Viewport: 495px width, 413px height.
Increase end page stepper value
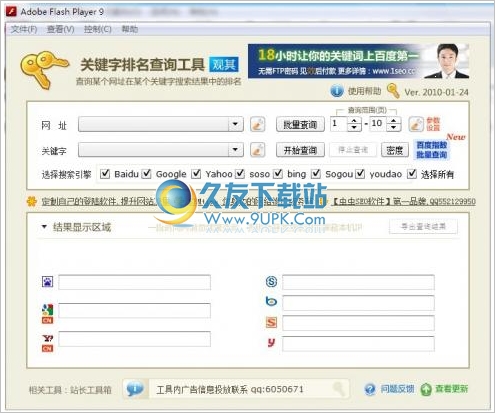coord(394,121)
